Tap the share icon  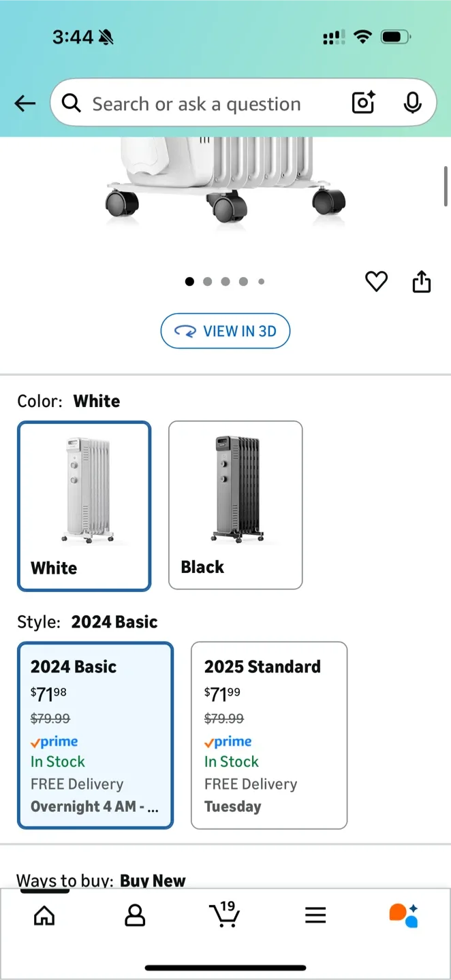[422, 281]
